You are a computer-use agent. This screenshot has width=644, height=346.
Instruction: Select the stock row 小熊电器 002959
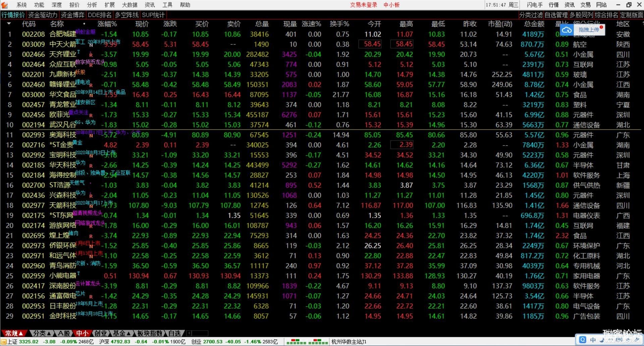(322, 276)
